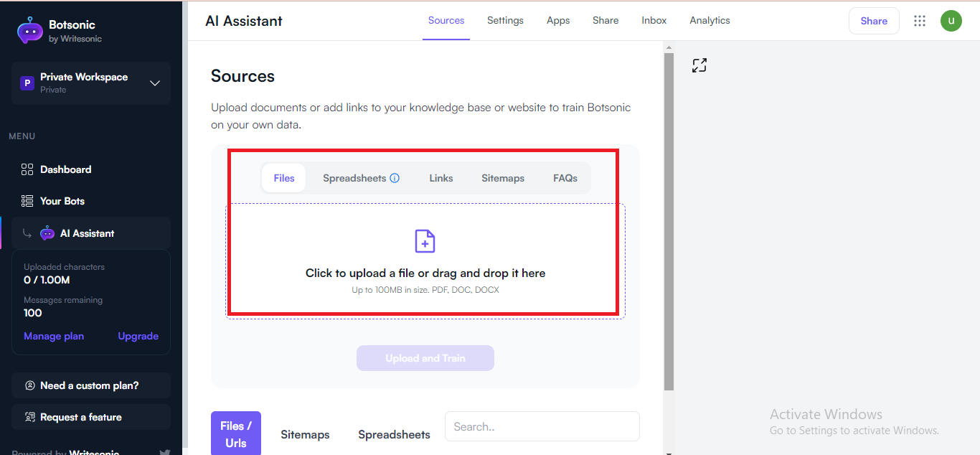Click the sources panel vertical scrollbar

click(669, 215)
